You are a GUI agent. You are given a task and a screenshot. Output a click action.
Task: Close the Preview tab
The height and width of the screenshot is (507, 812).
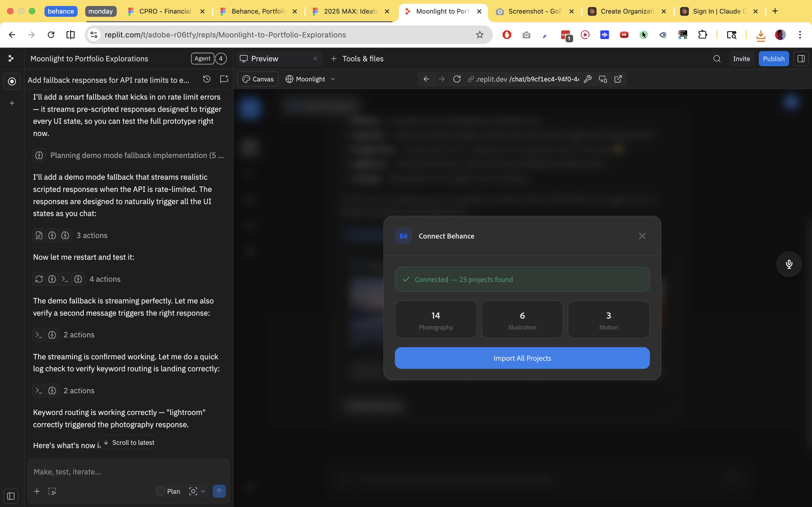pyautogui.click(x=315, y=59)
